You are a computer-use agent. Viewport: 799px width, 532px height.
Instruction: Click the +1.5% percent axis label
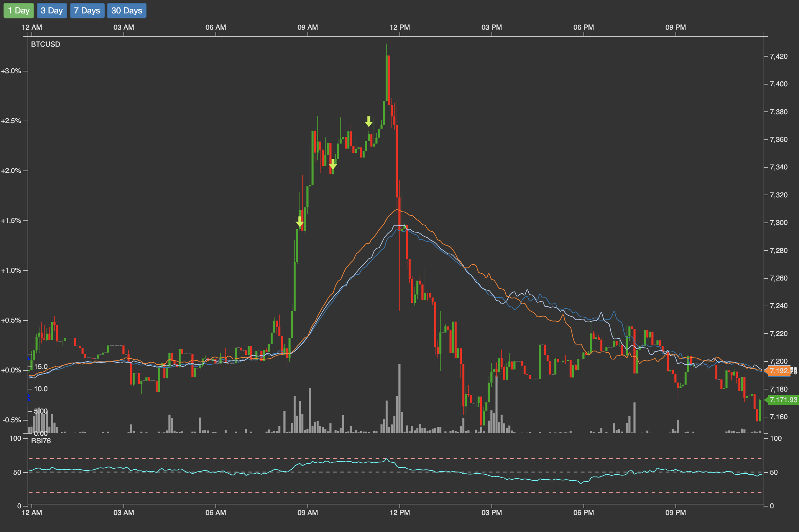(11, 220)
